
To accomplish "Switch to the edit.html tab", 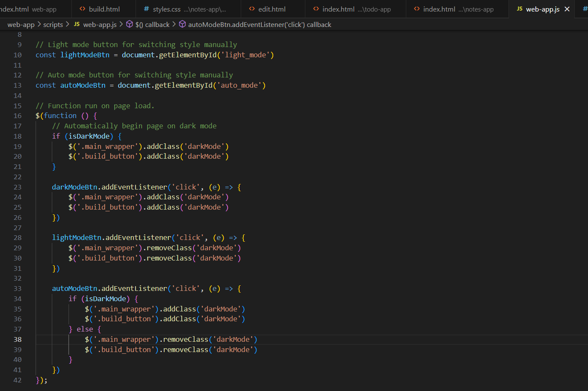I will [x=272, y=9].
